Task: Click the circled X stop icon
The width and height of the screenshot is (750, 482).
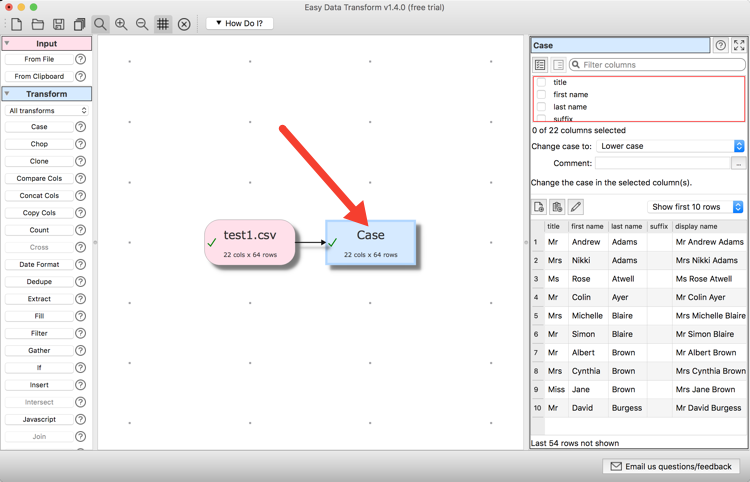Action: [x=184, y=24]
